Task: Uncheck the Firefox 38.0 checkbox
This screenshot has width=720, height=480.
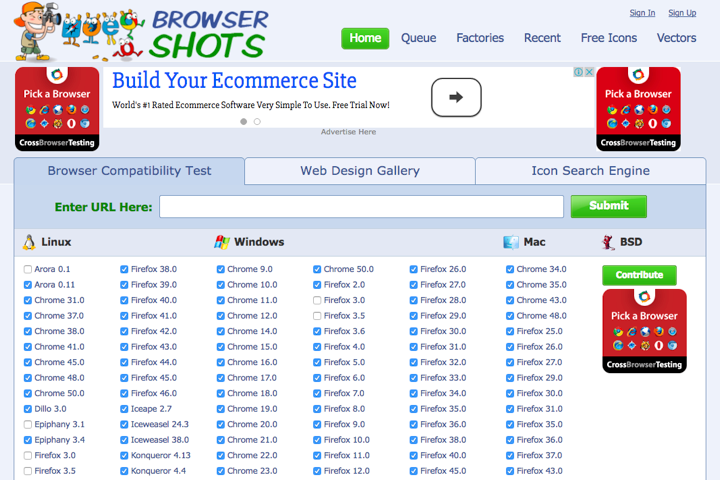Action: coord(124,269)
